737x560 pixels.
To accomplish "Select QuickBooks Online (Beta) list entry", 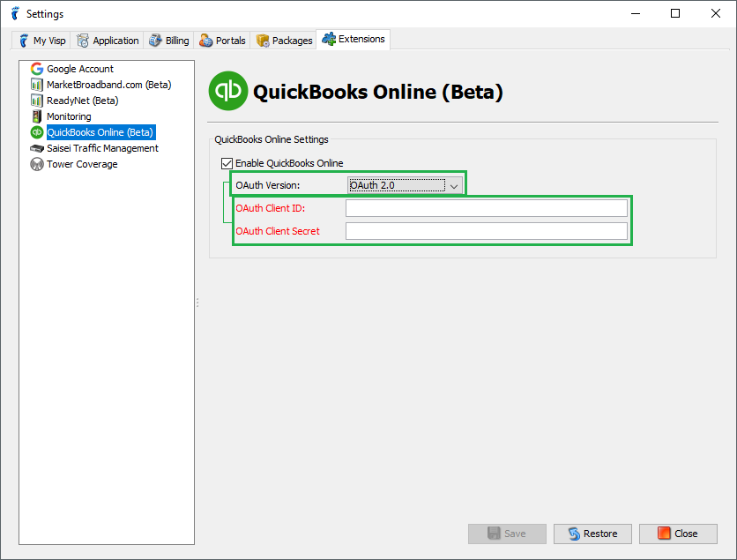I will pyautogui.click(x=100, y=132).
